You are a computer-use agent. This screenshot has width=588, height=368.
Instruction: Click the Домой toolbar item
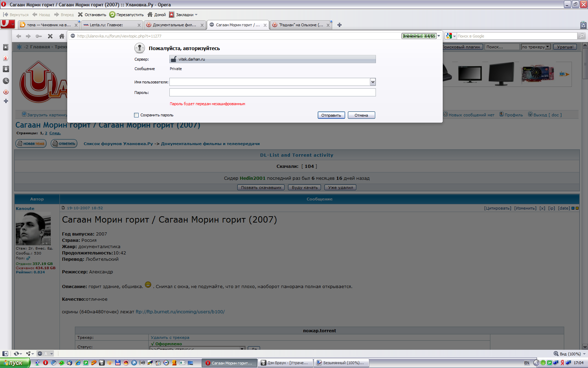tap(157, 15)
